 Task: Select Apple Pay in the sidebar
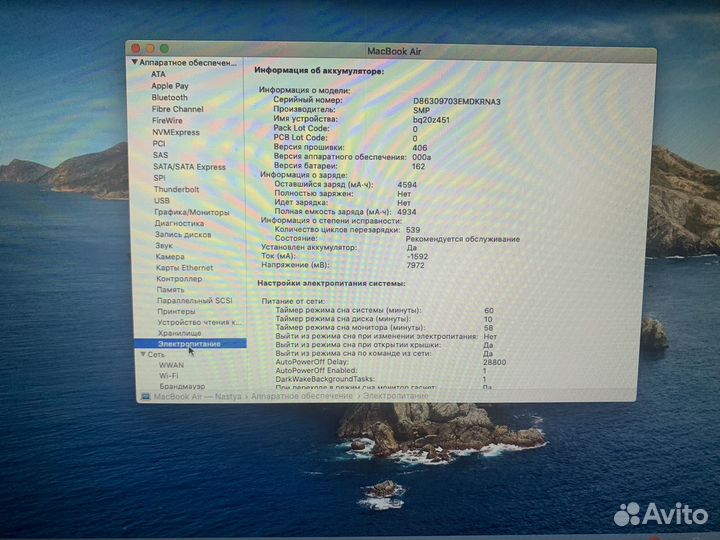[170, 86]
